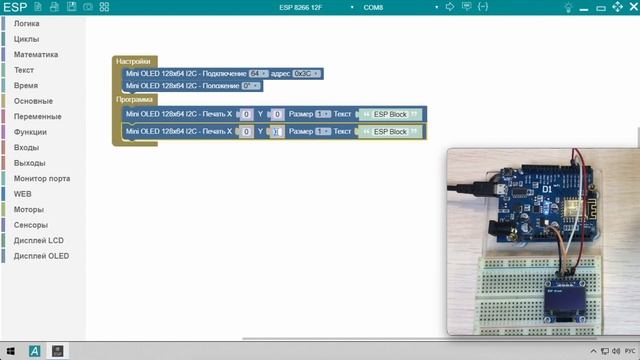Click the РУС language indicator
This screenshot has width=640, height=360.
(630, 351)
